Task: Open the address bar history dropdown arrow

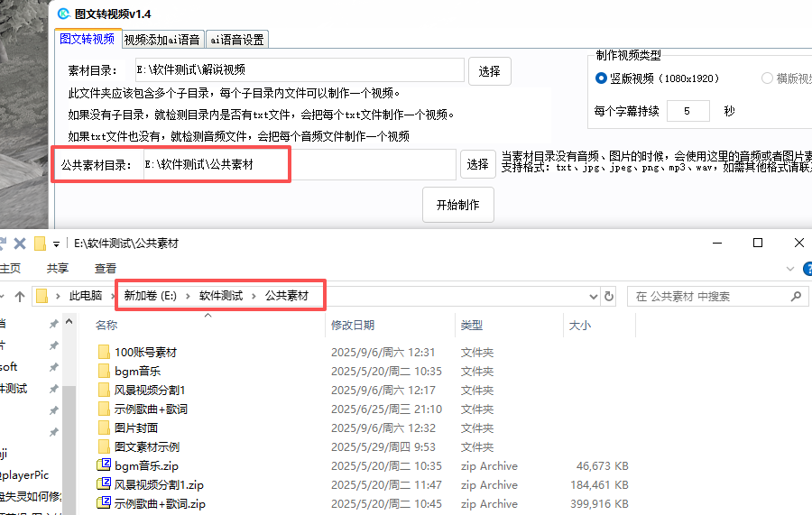Action: [x=593, y=296]
